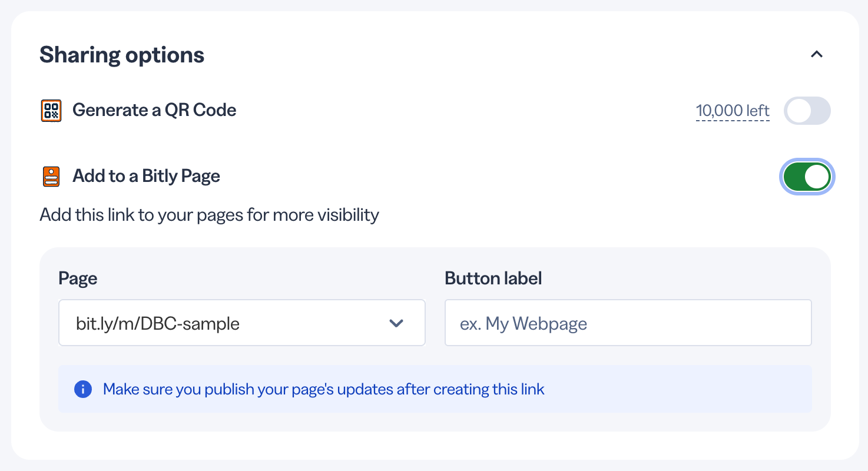Click the chevron arrow inside Page dropdown

point(396,323)
